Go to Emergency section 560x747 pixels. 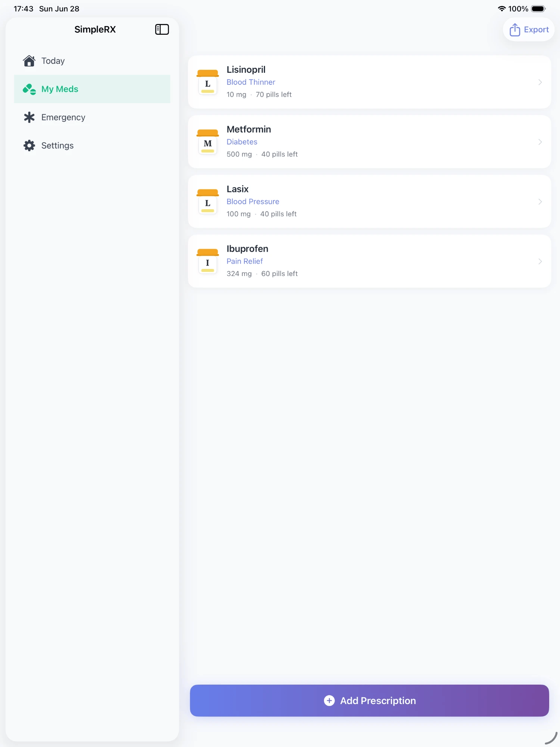click(92, 117)
